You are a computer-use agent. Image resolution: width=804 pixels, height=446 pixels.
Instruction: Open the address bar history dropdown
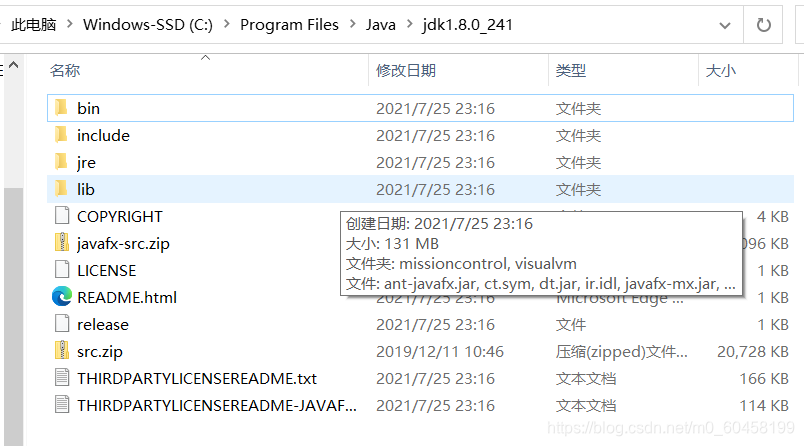pos(725,25)
